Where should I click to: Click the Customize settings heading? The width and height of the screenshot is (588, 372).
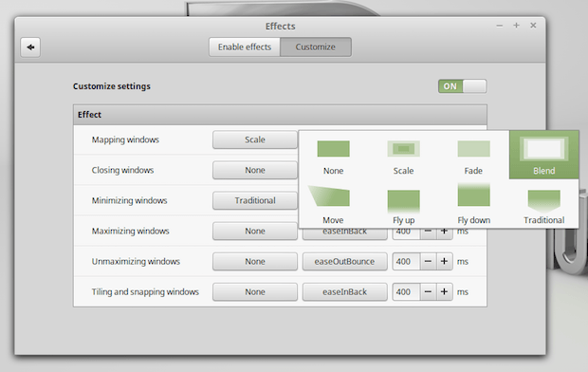point(111,86)
